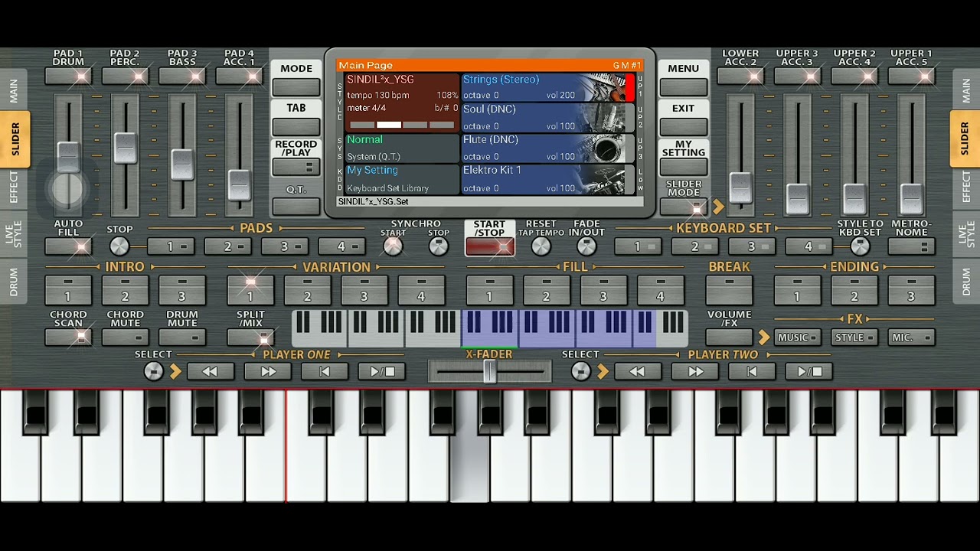Tap the Reset Tap Tempo knob

click(541, 246)
